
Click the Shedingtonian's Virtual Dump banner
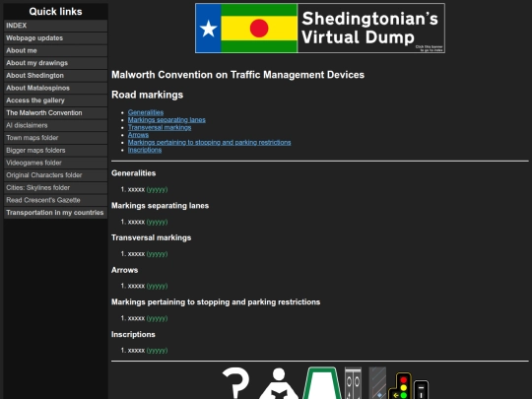[320, 29]
